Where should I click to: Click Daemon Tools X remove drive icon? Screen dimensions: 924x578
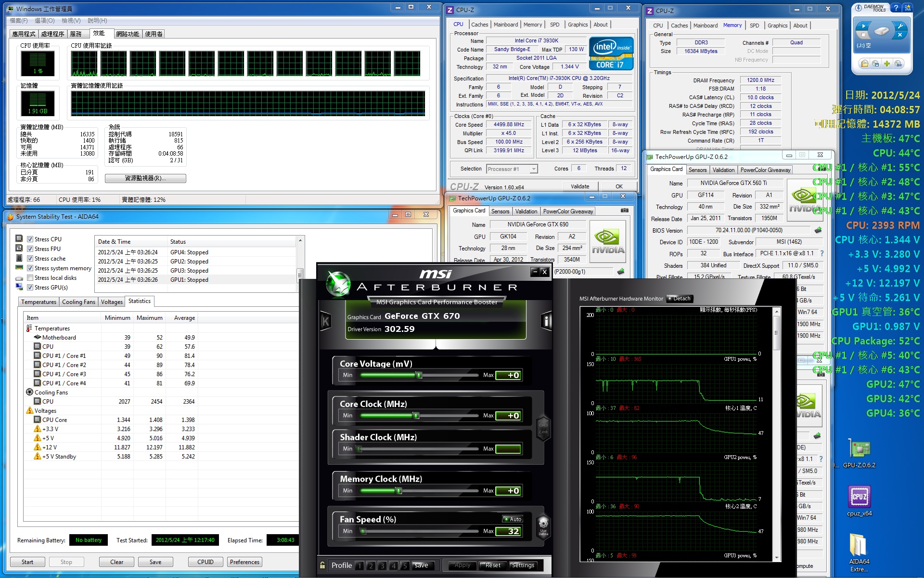click(x=900, y=35)
